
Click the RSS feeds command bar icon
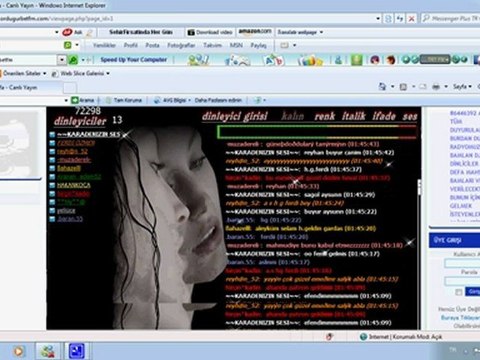coord(403,87)
